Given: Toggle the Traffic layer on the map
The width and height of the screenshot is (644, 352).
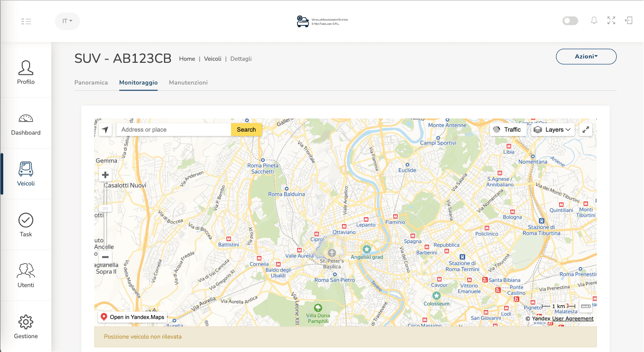Looking at the screenshot, I should [x=508, y=130].
